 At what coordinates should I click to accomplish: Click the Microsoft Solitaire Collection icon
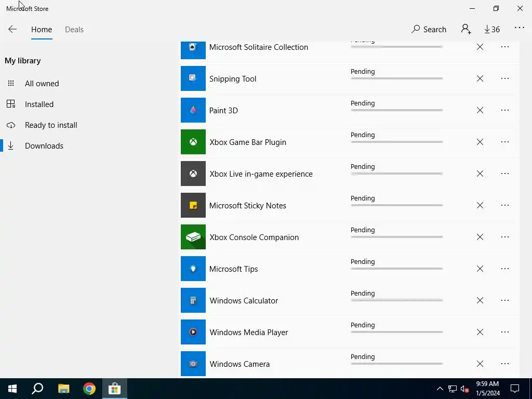[193, 50]
